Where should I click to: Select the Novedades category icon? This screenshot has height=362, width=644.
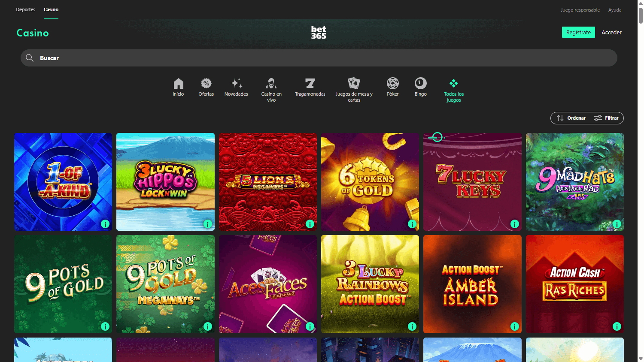[x=236, y=83]
